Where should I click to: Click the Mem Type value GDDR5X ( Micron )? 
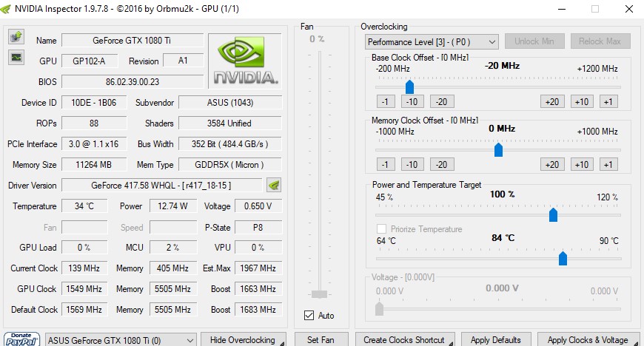coord(230,165)
